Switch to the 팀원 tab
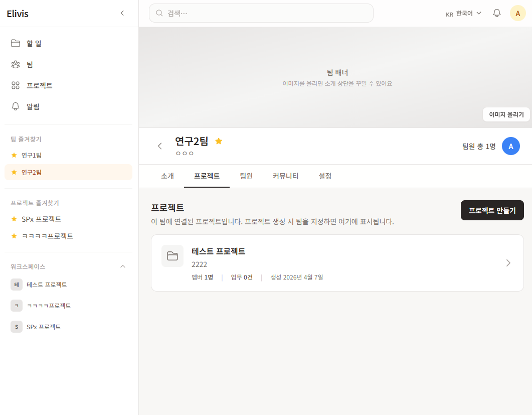Screen dimensions: 532x415 point(246,176)
